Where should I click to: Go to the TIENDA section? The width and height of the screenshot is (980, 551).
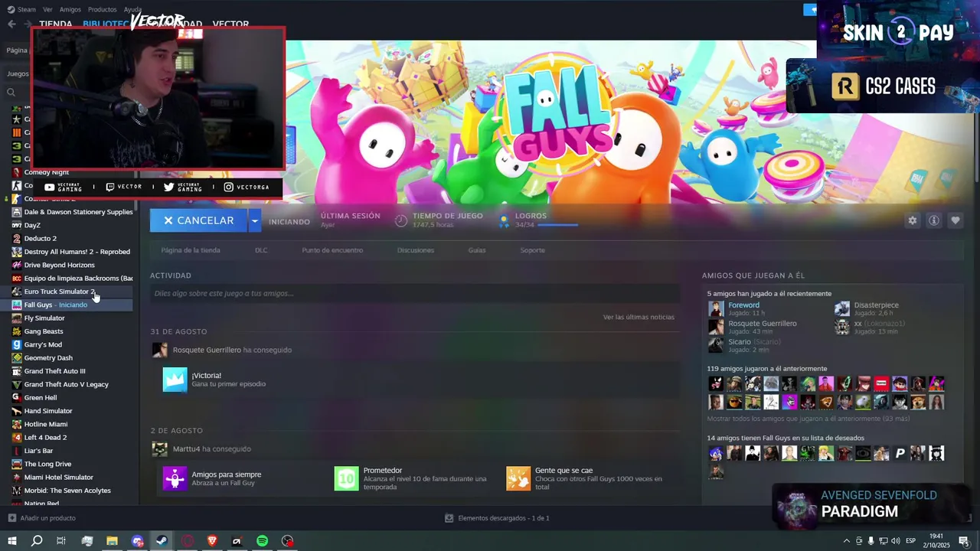55,24
